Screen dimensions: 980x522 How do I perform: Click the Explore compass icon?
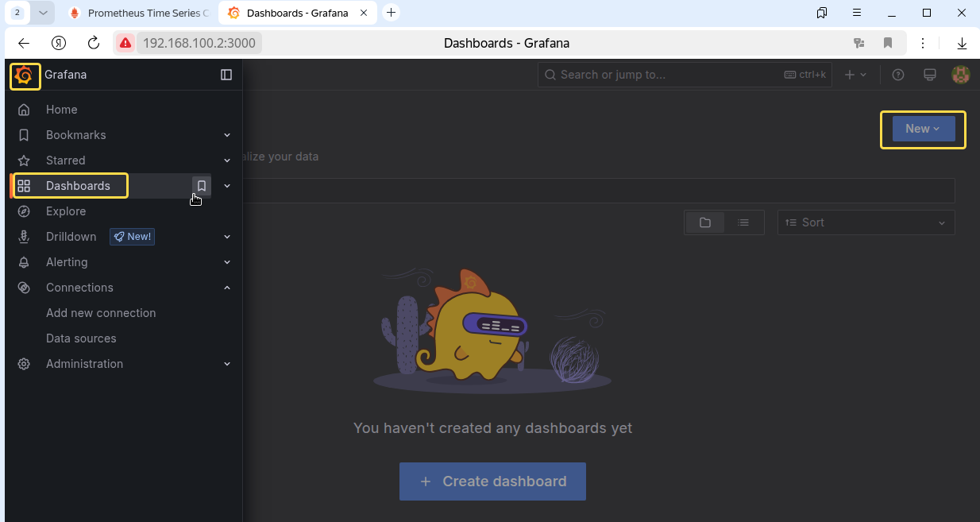point(24,211)
